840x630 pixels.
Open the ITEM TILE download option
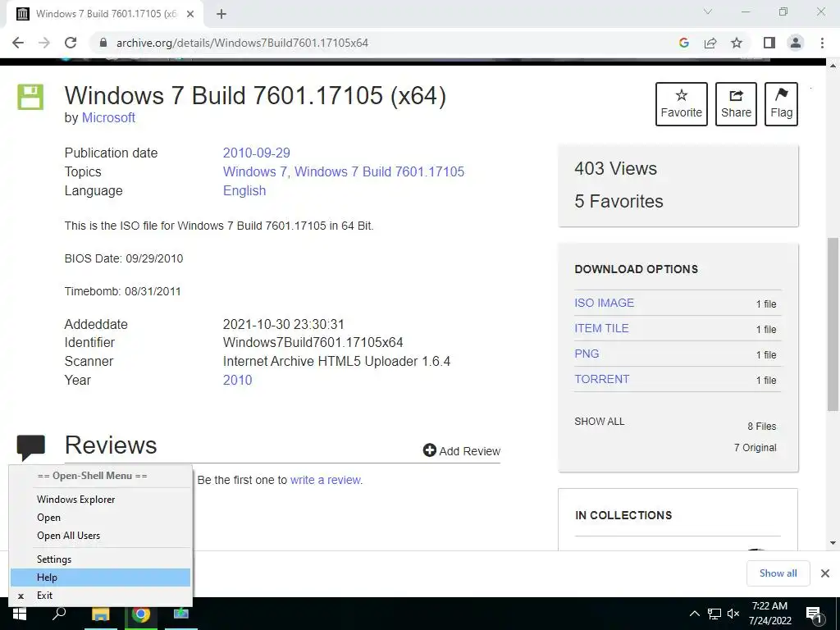[x=601, y=328]
